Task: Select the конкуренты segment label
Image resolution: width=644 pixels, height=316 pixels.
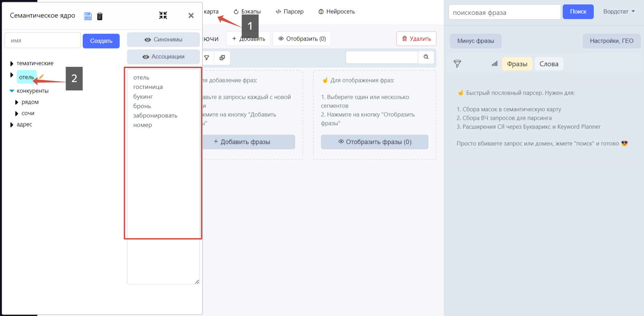Action: point(32,91)
